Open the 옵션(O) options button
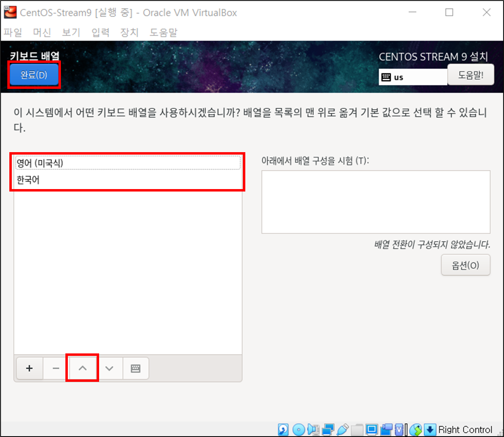This screenshot has width=504, height=437. [465, 265]
